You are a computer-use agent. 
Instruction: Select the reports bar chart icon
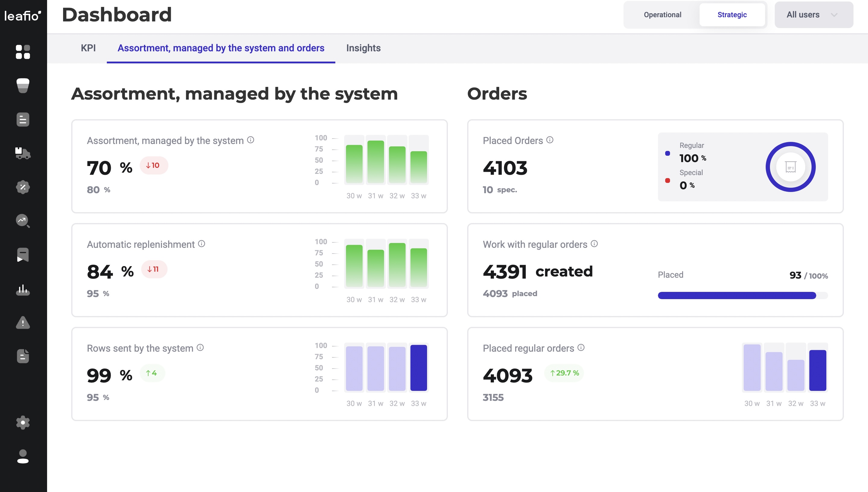point(23,289)
